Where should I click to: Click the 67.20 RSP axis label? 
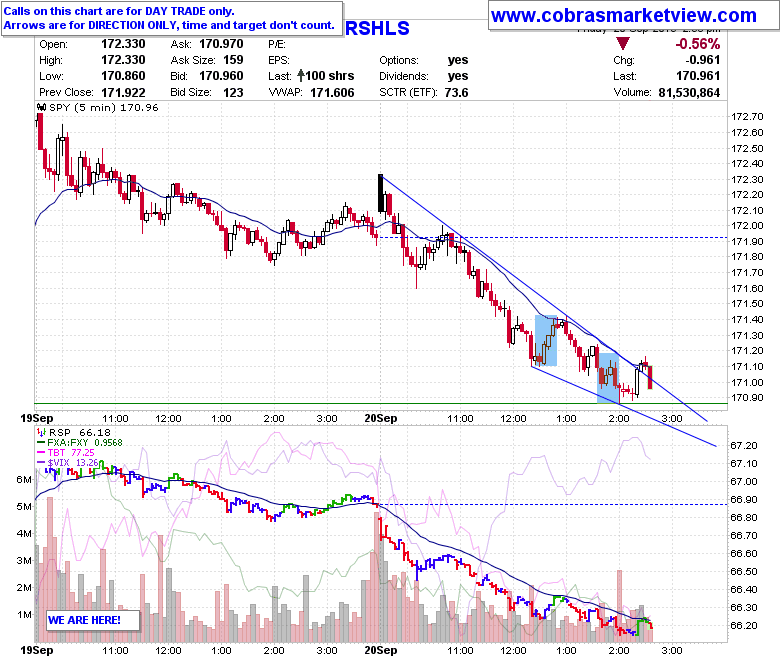(744, 446)
